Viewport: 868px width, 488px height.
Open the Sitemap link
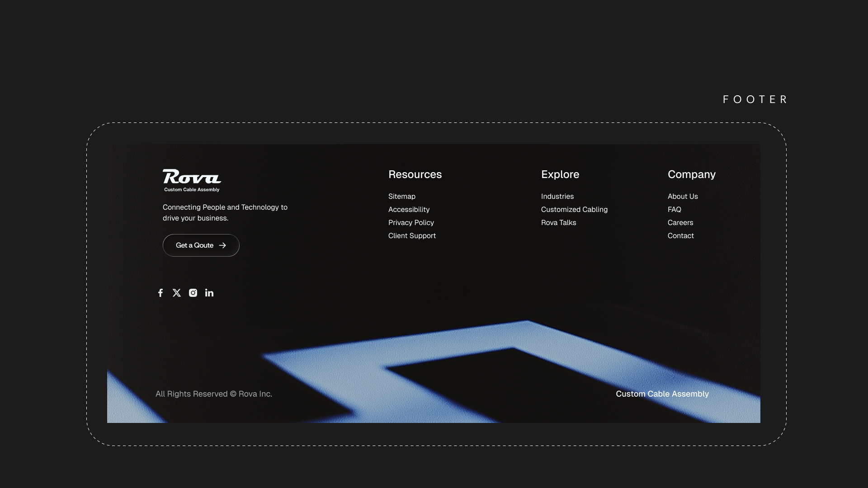click(402, 197)
